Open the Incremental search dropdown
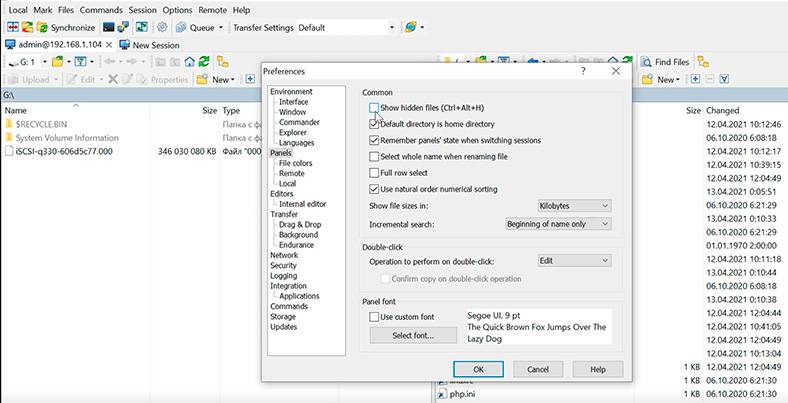 [558, 224]
